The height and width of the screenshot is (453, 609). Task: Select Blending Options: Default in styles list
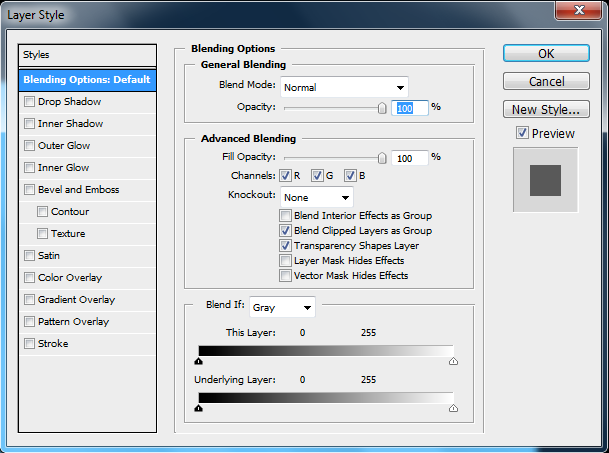(88, 80)
